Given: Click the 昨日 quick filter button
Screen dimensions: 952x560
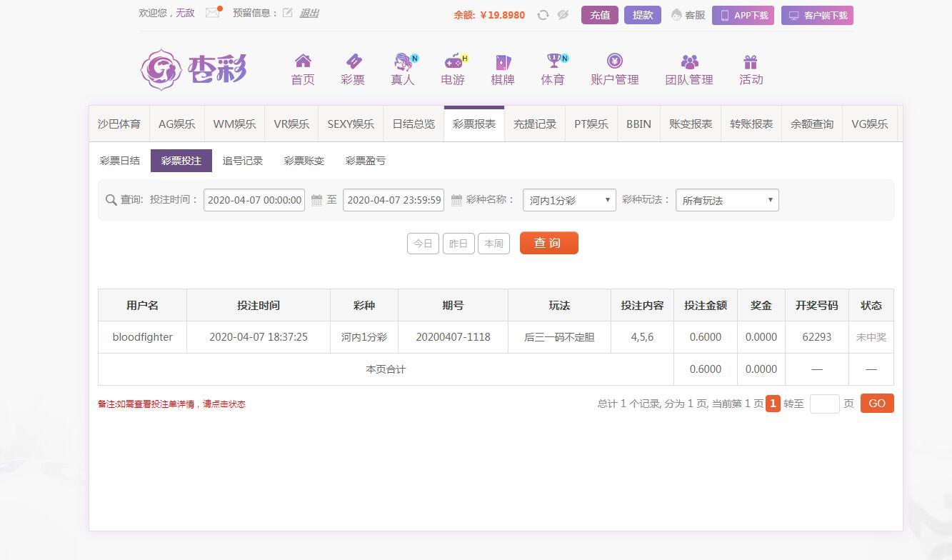Looking at the screenshot, I should tap(459, 244).
